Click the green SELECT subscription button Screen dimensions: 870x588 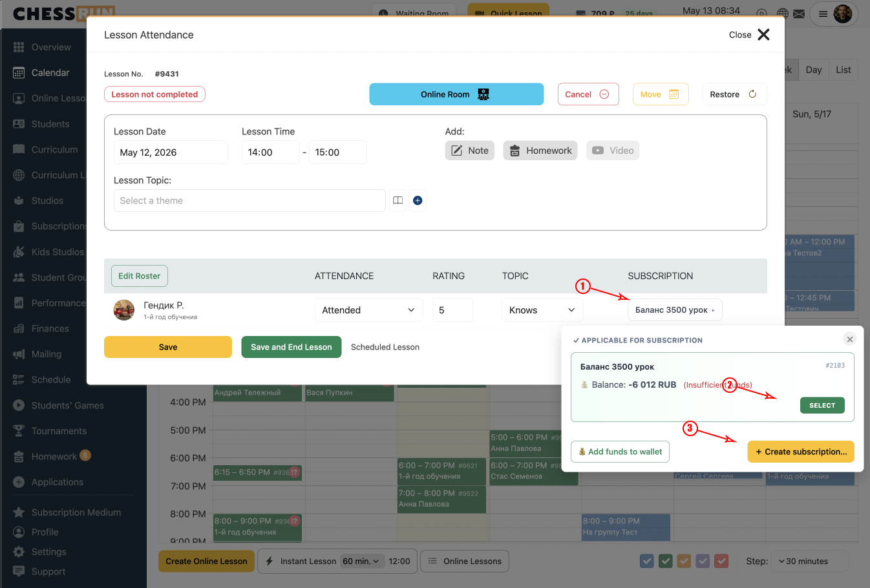point(822,405)
